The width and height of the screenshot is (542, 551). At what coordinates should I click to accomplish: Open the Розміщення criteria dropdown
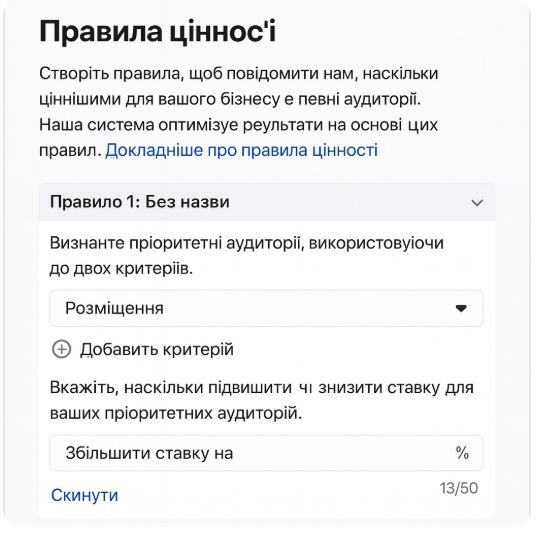(x=266, y=308)
